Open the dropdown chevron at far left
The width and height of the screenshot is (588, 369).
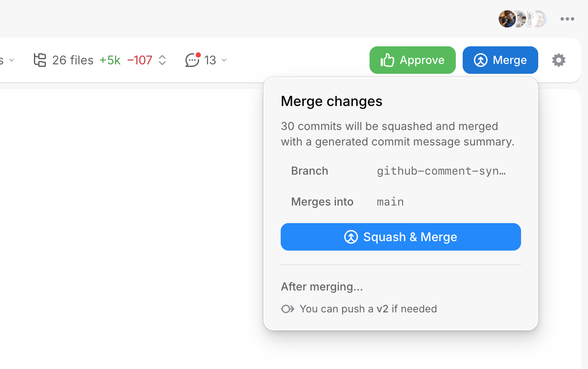tap(12, 60)
